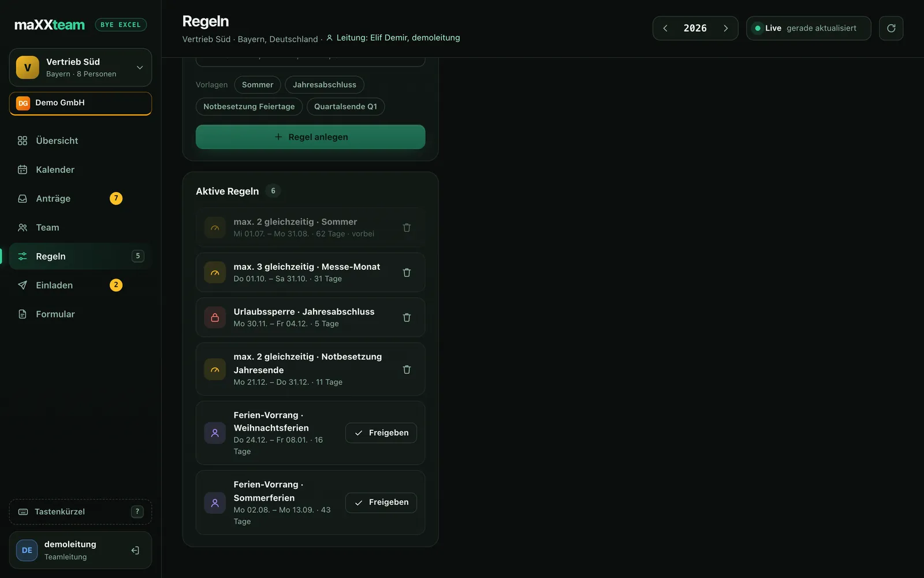This screenshot has width=924, height=578.
Task: Select the Regeln sidebar item
Action: pyautogui.click(x=80, y=256)
